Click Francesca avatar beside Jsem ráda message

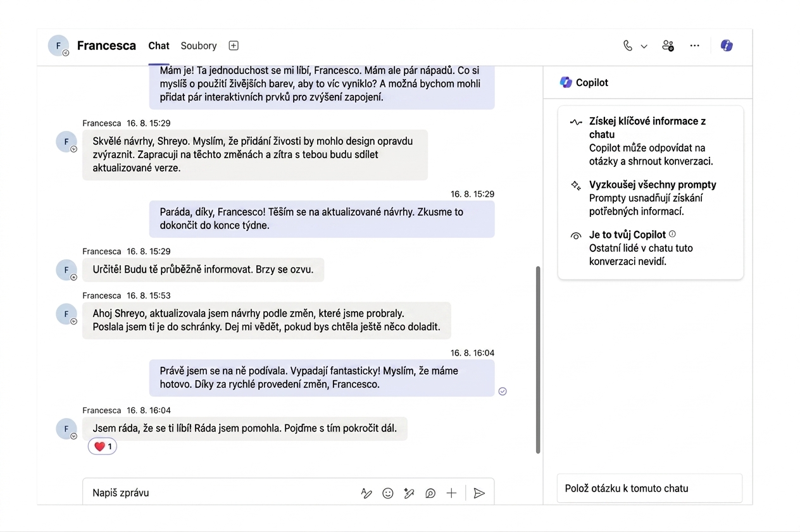point(66,428)
